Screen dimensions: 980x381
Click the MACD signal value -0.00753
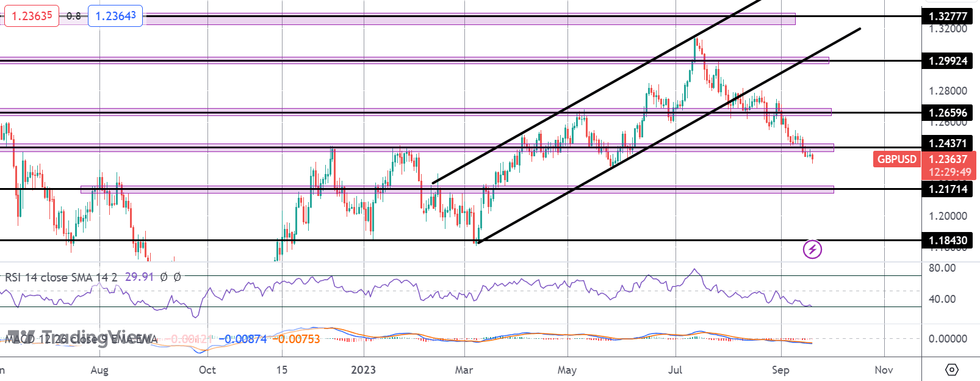[x=296, y=339]
